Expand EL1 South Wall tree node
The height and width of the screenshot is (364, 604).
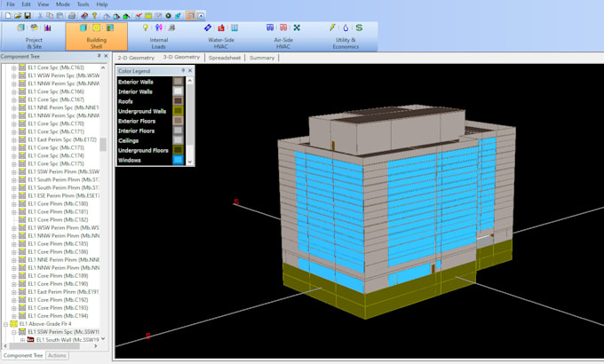[x=22, y=340]
